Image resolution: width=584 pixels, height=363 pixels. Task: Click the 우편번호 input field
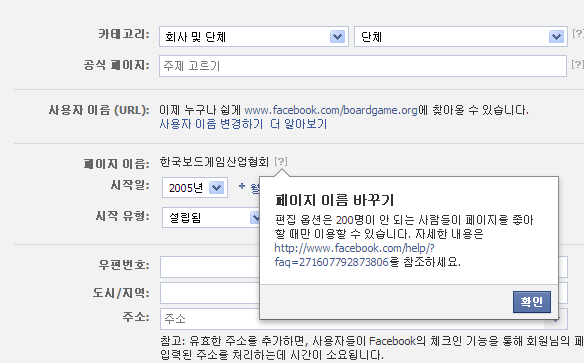tap(210, 267)
